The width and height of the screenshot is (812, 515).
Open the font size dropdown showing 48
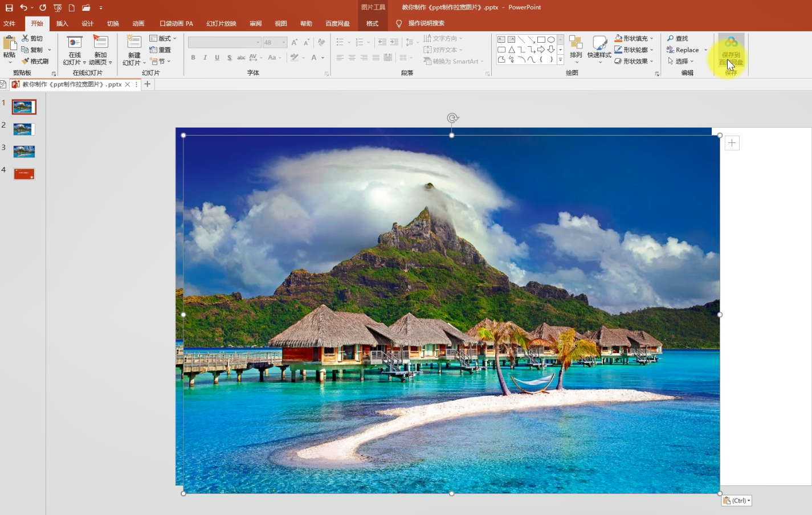(283, 42)
